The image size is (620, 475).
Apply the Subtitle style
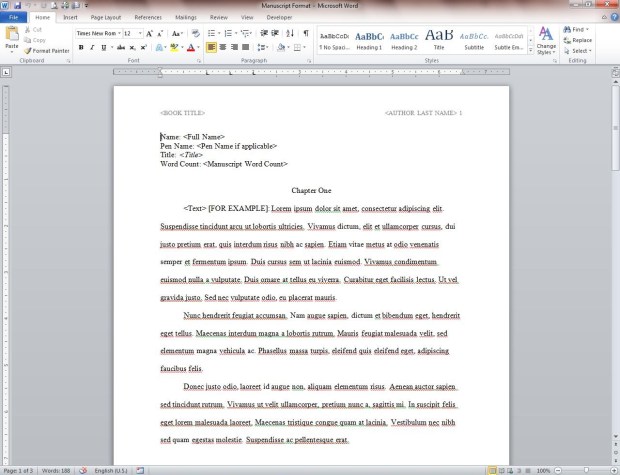(x=474, y=41)
